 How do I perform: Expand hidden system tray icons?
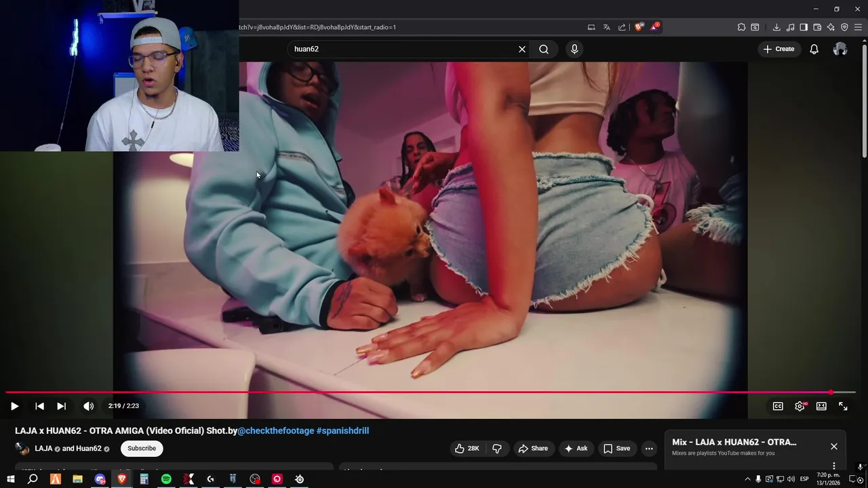(748, 479)
